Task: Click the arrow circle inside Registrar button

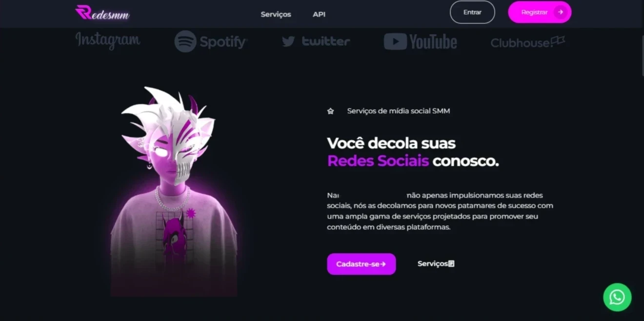Action: point(561,12)
